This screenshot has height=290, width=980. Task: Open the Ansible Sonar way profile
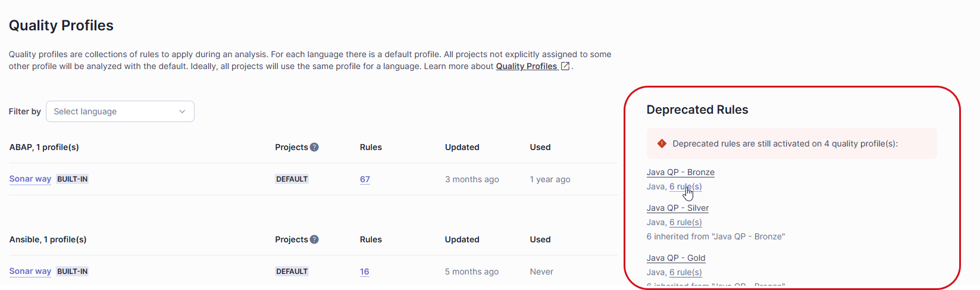pyautogui.click(x=30, y=272)
